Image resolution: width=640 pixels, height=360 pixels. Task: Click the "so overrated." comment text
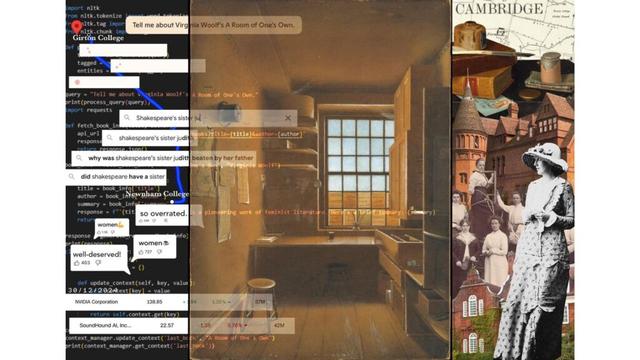[x=163, y=213]
